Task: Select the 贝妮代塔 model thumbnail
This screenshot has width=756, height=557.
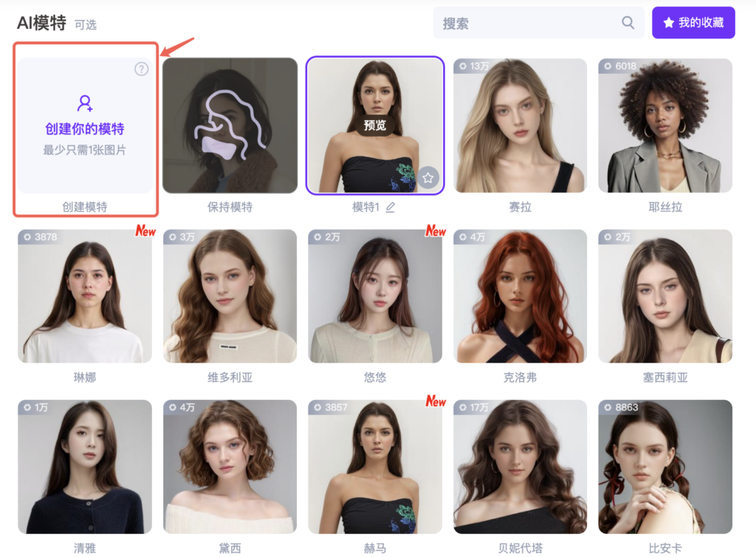Action: (520, 466)
